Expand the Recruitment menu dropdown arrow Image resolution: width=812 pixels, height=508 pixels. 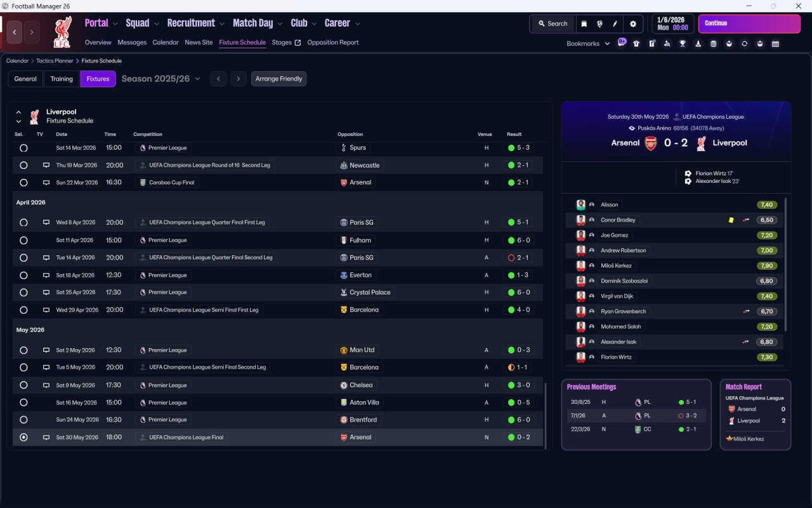[x=222, y=23]
